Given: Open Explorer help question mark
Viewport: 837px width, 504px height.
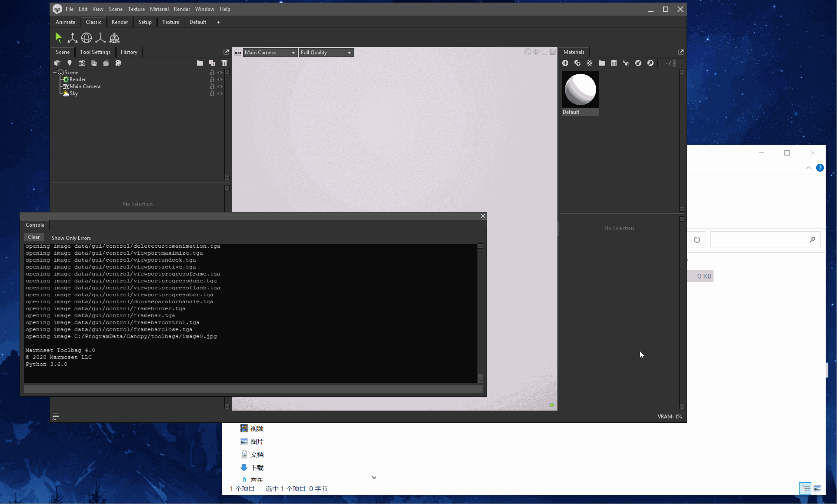Looking at the screenshot, I should click(x=820, y=168).
